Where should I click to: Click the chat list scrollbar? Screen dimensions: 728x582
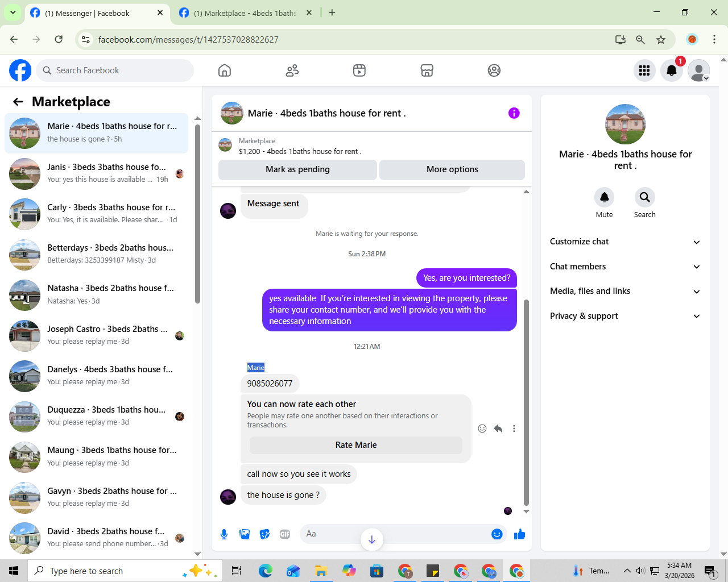click(x=197, y=214)
